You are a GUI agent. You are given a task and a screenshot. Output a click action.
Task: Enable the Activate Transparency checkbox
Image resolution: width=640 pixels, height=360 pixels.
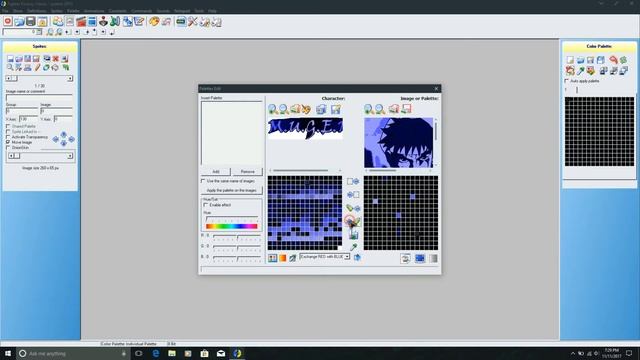8,137
